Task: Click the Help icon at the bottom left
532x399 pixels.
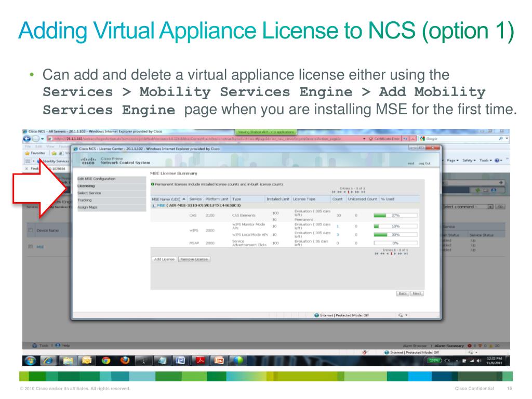Action: (x=57, y=344)
